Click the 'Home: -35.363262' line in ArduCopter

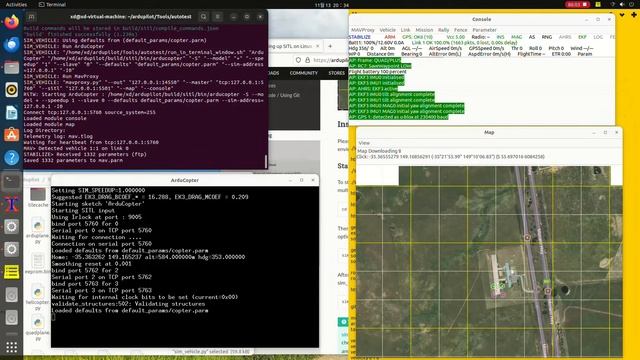click(x=148, y=257)
